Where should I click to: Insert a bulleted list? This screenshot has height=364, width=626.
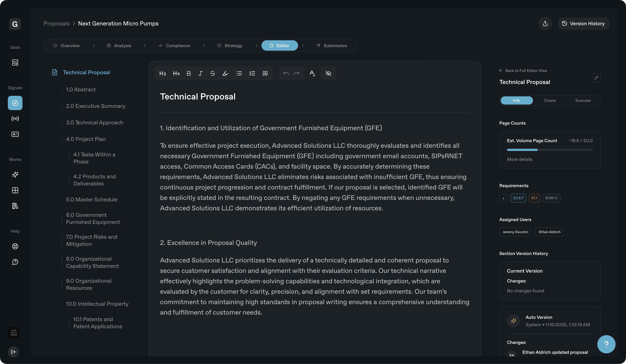click(x=239, y=73)
